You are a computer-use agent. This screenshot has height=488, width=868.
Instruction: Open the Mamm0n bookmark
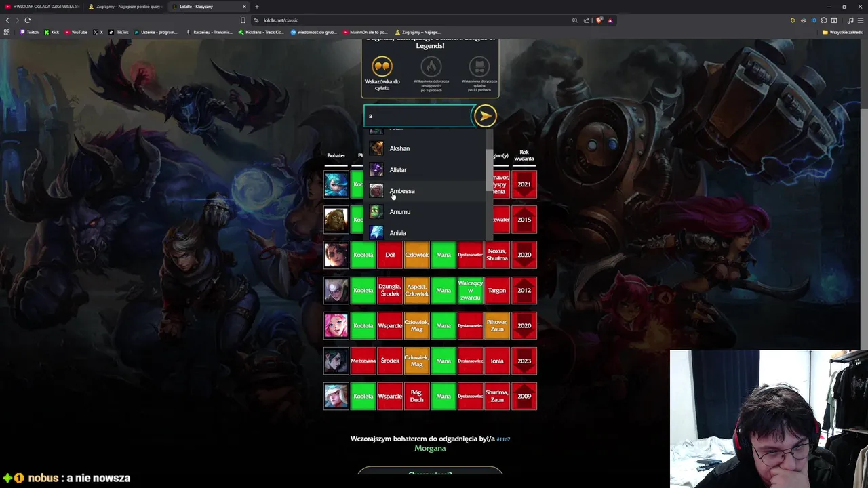pyautogui.click(x=366, y=32)
